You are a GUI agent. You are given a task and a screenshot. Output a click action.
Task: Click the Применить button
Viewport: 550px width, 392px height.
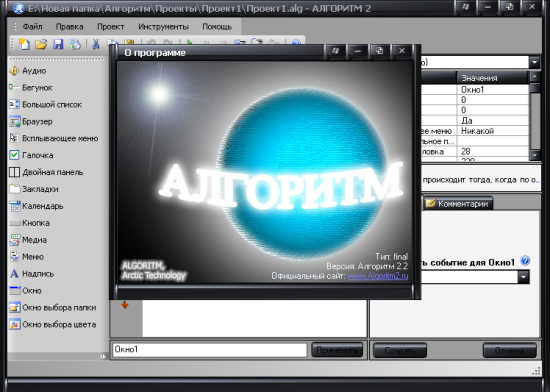337,350
